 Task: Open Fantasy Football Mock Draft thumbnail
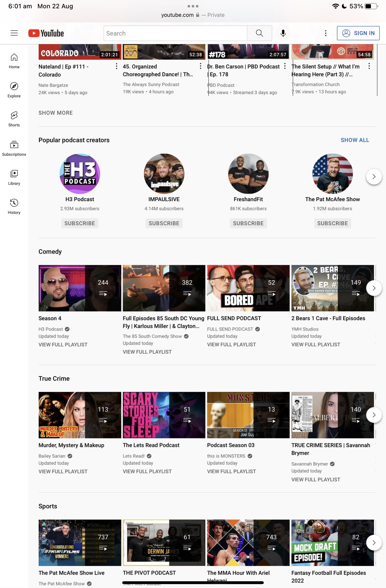333,543
